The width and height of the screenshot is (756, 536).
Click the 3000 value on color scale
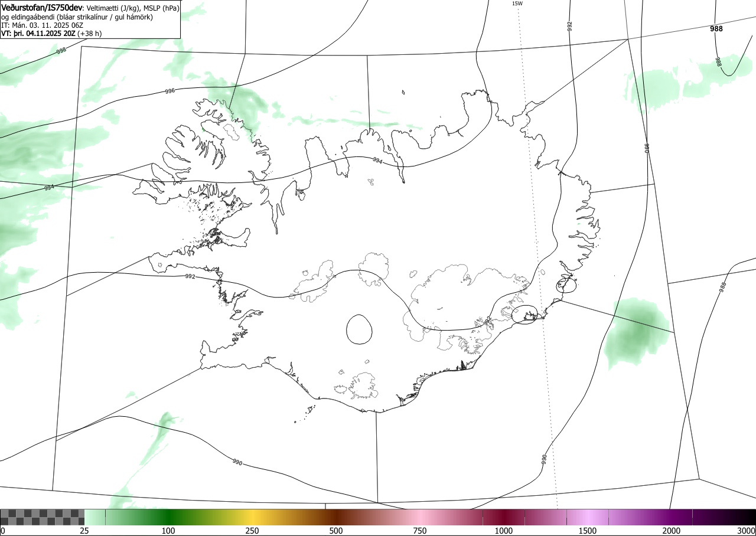(747, 531)
